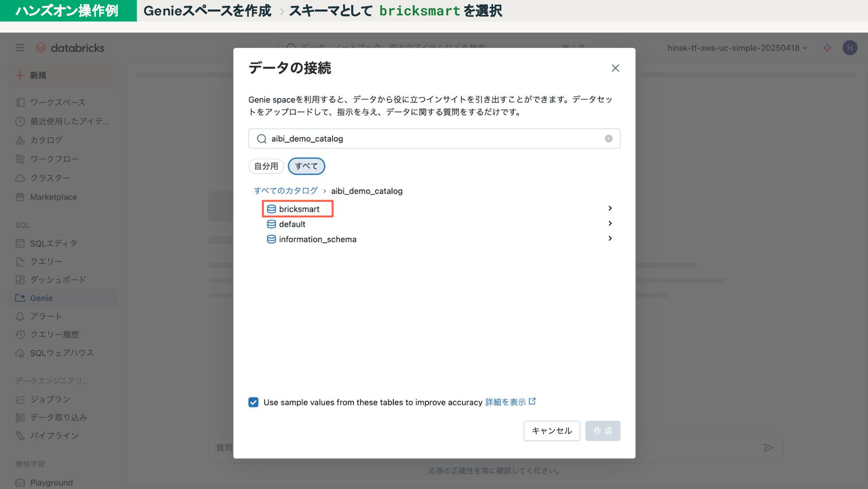Click the Playground icon
Screen dimensions: 868x489
click(x=20, y=483)
